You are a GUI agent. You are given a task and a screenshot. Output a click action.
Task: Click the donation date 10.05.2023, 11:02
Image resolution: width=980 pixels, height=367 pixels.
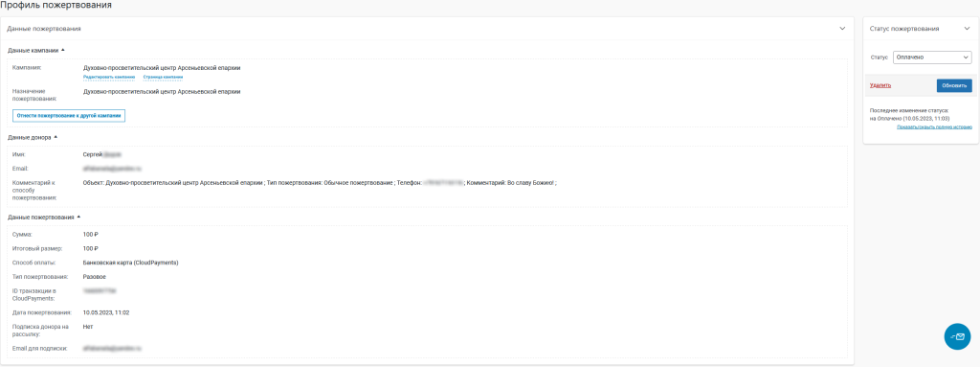coord(105,311)
